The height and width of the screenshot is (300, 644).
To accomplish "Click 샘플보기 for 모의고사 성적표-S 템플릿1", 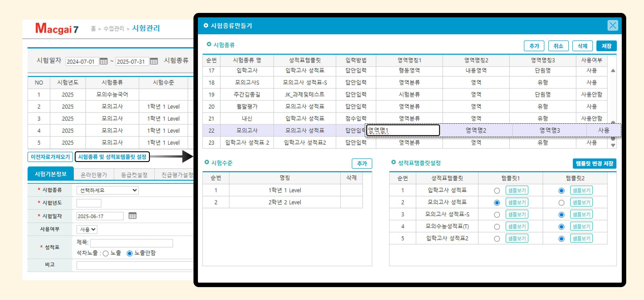I will [517, 214].
